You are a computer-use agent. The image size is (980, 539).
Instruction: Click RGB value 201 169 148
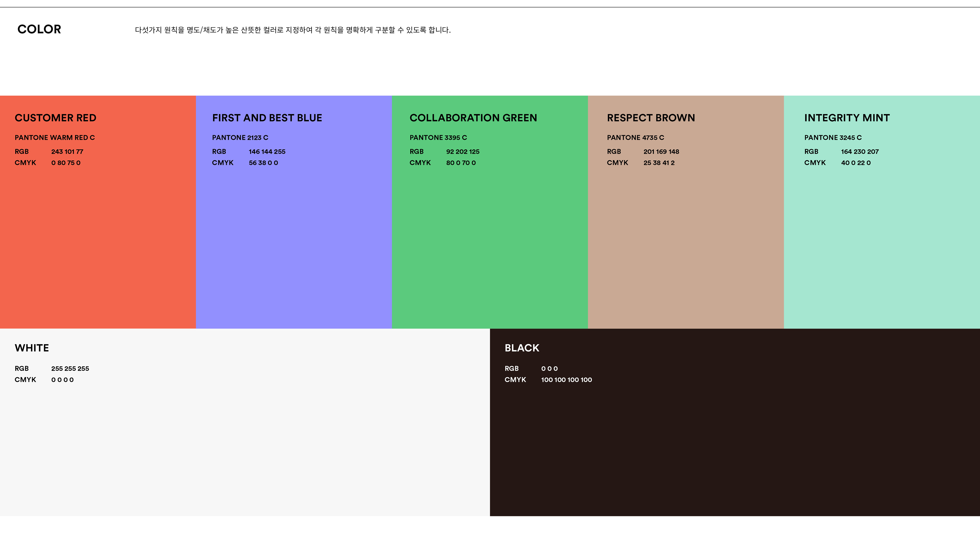(x=661, y=151)
